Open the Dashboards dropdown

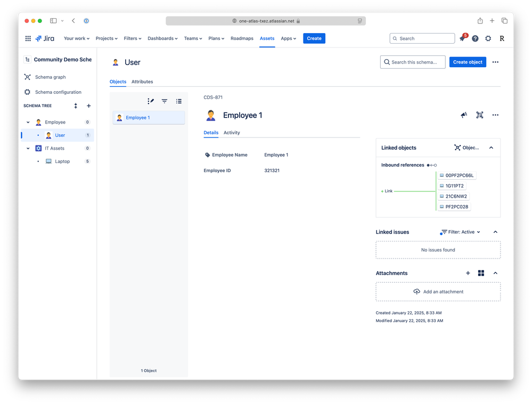click(162, 38)
